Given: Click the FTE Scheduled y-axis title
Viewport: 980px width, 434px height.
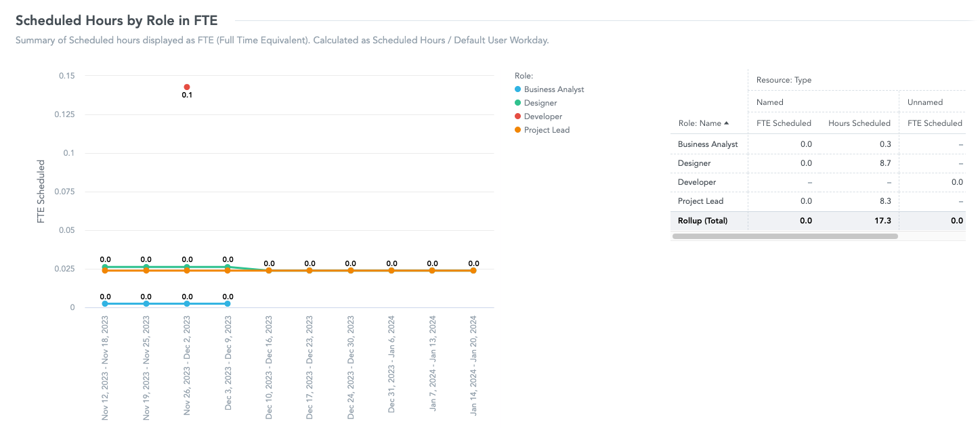Looking at the screenshot, I should [41, 192].
